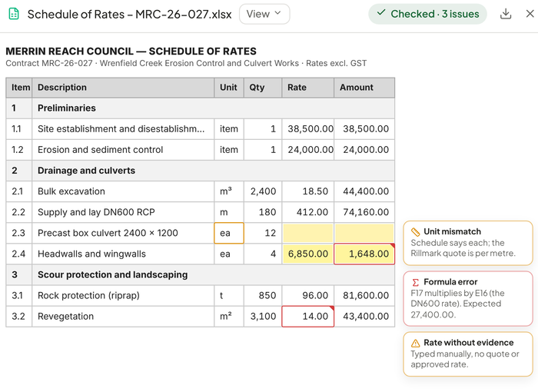Viewport: 538px width, 392px height.
Task: Select the Rock protection (riprap) cell
Action: [123, 296]
